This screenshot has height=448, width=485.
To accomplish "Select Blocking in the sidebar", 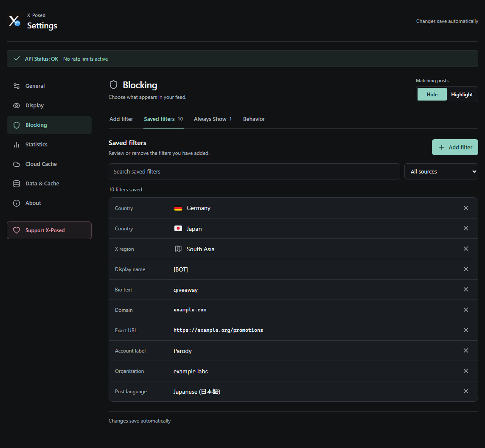I will (49, 125).
